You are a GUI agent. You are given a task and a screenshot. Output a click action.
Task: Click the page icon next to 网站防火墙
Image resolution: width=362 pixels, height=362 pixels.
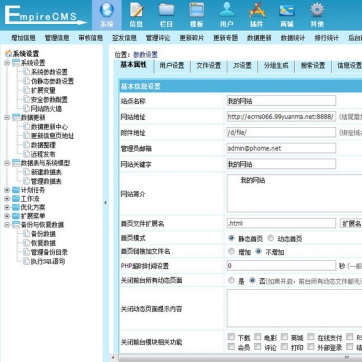(x=26, y=108)
